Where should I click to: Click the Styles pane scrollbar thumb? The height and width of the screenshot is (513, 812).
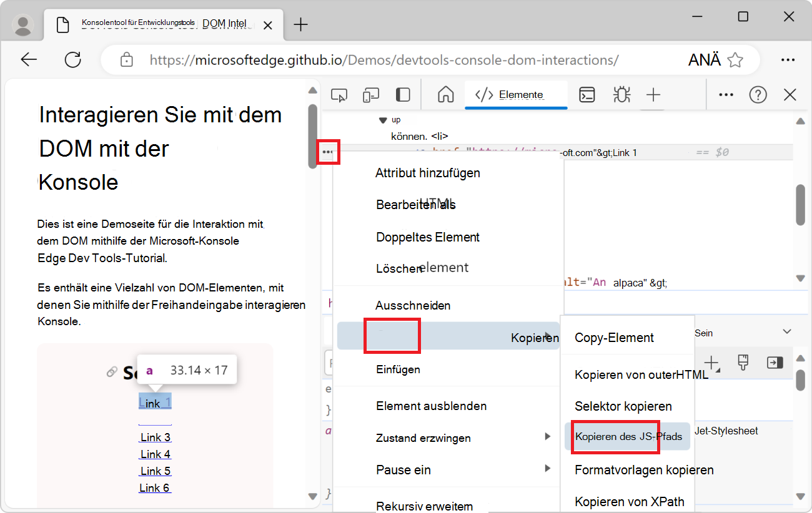pos(800,380)
